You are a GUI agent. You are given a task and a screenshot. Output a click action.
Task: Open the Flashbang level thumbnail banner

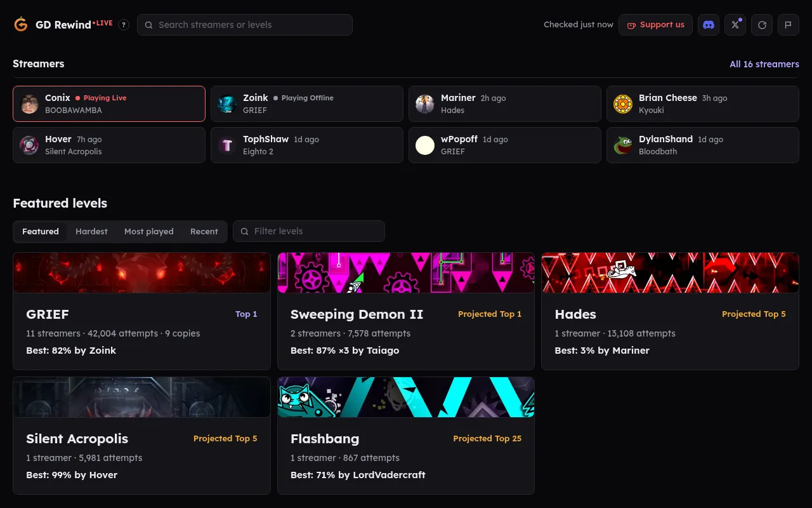pos(406,398)
